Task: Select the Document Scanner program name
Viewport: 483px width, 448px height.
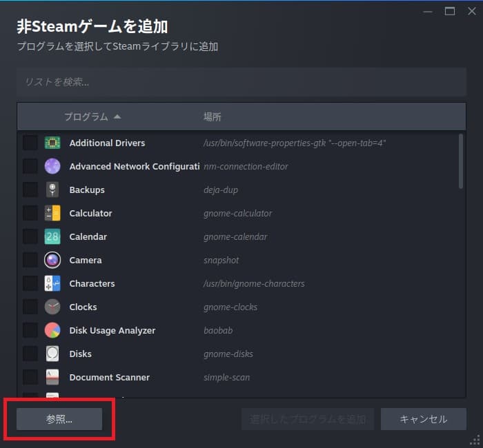Action: 110,377
